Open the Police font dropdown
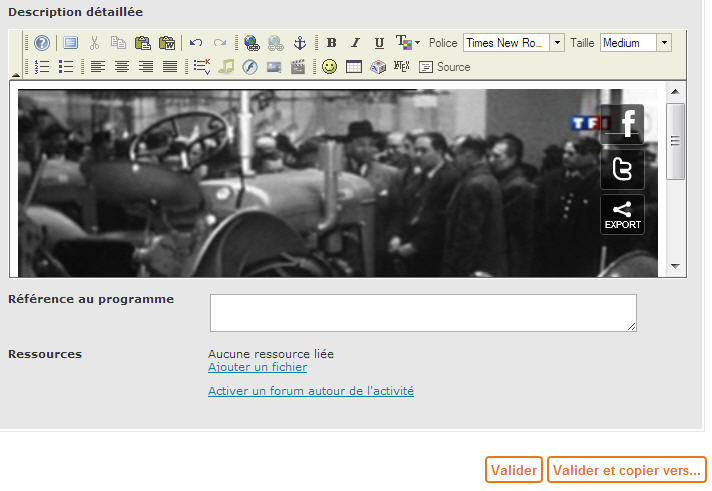The width and height of the screenshot is (712, 491). 557,43
